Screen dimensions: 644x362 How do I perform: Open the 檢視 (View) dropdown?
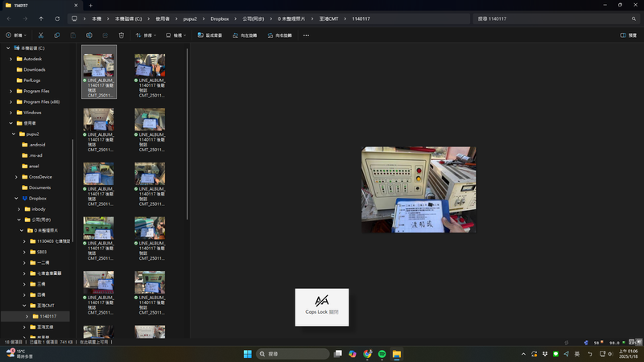176,35
